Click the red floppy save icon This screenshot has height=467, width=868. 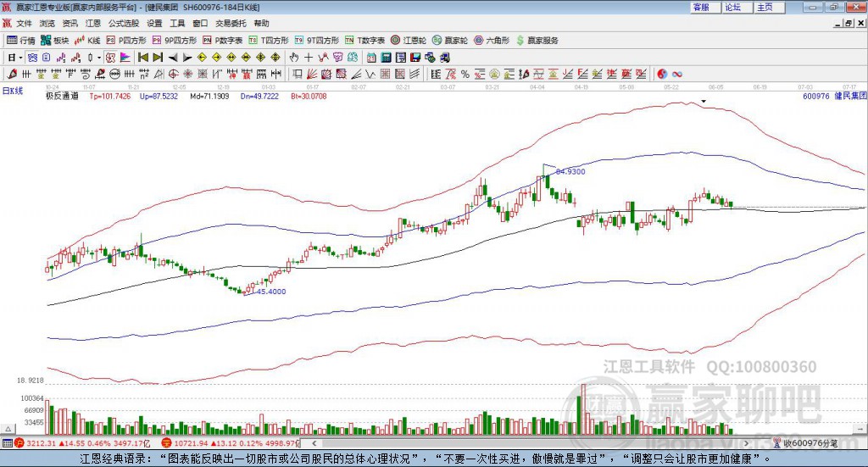point(415,58)
